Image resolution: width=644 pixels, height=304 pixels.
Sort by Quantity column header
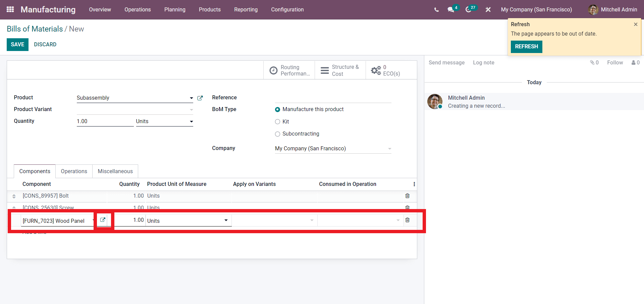point(129,184)
